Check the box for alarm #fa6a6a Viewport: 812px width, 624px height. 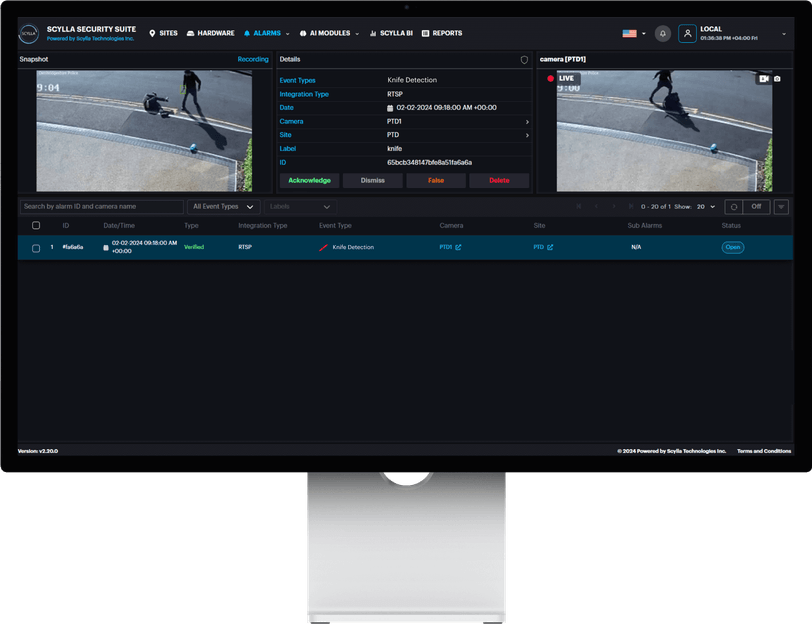point(36,248)
